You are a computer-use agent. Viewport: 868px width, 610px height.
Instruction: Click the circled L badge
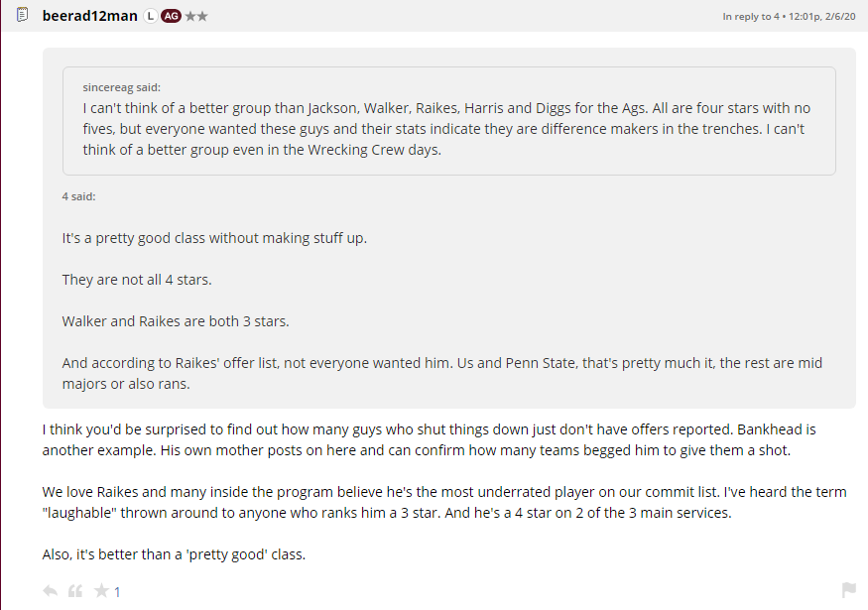(x=150, y=16)
